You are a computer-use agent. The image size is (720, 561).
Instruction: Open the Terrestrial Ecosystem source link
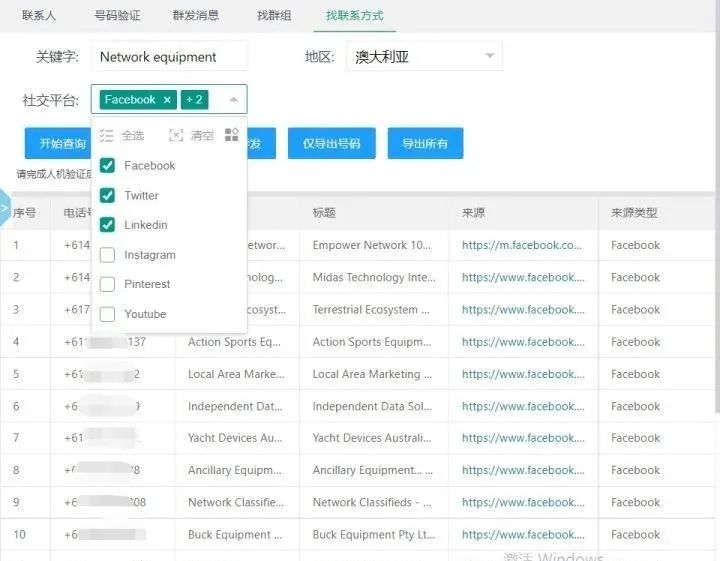pyautogui.click(x=523, y=310)
